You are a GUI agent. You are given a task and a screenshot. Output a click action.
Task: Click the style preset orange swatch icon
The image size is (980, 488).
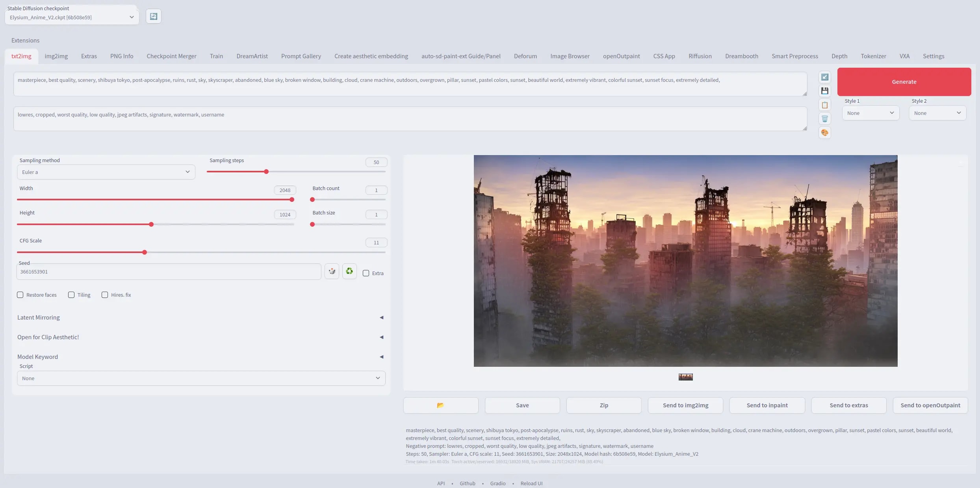tap(825, 133)
